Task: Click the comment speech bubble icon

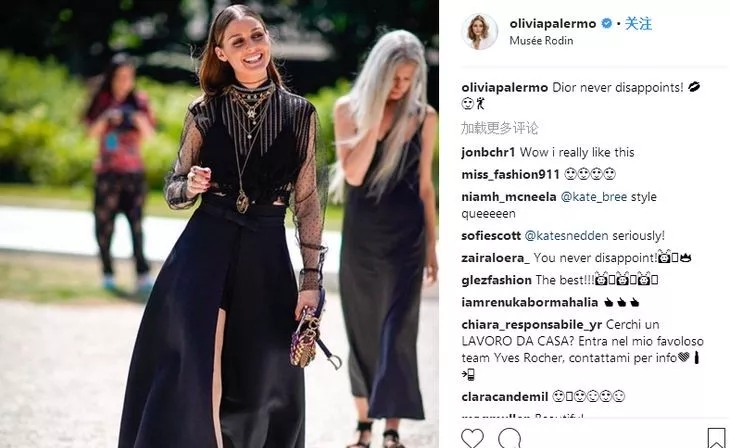Action: pyautogui.click(x=509, y=438)
